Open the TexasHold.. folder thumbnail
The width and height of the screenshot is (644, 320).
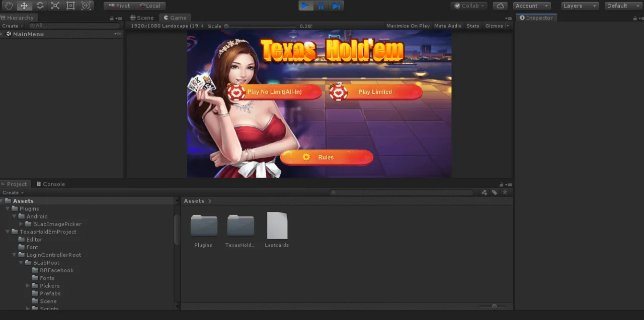[x=240, y=226]
